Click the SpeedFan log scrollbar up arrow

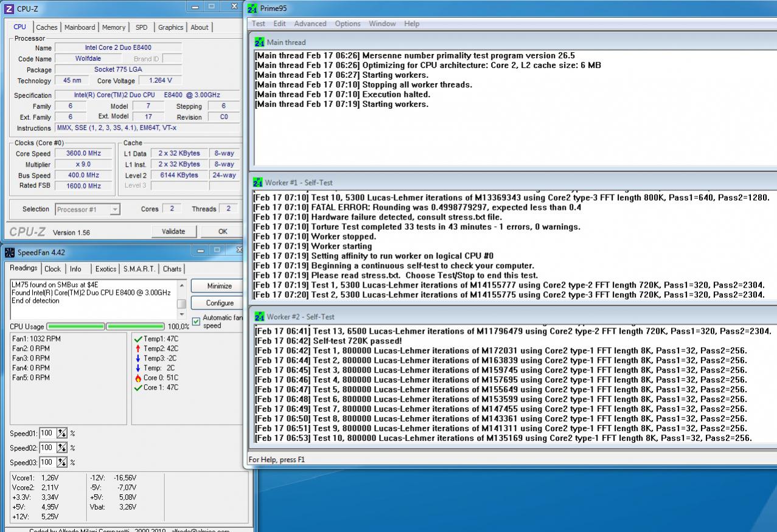(181, 285)
